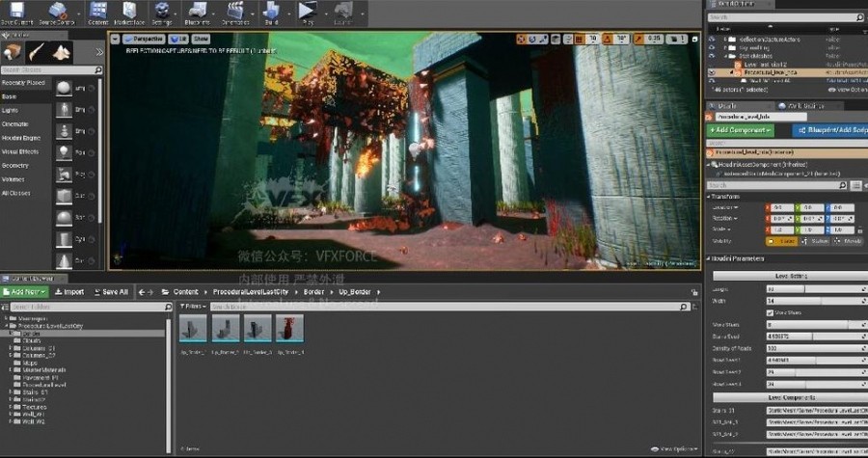Screen dimensions: 868x458
Task: Toggle scale snapping in viewport toolbar
Action: tap(638, 40)
